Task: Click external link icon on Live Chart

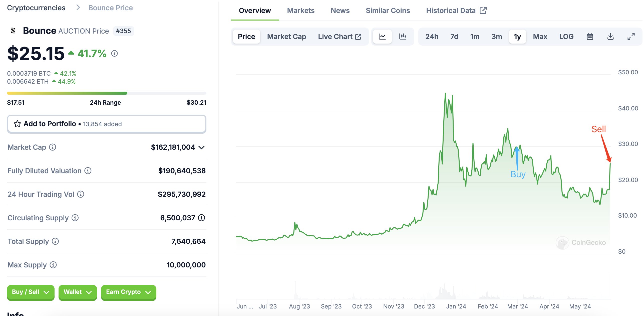Action: coord(358,37)
